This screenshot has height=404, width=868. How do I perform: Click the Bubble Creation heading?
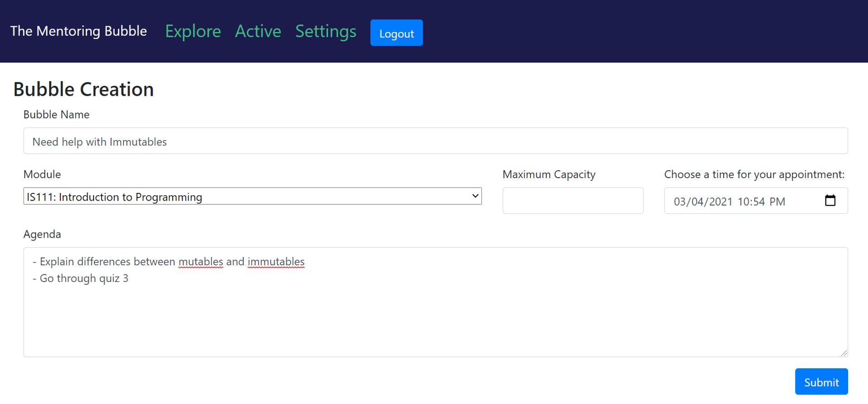(x=84, y=89)
